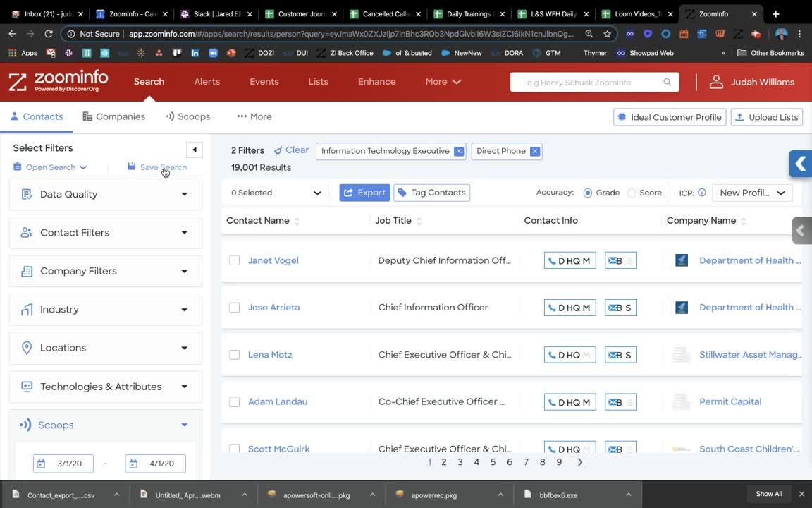Image resolution: width=812 pixels, height=508 pixels.
Task: Click email badge for Lena Motz
Action: (x=620, y=355)
